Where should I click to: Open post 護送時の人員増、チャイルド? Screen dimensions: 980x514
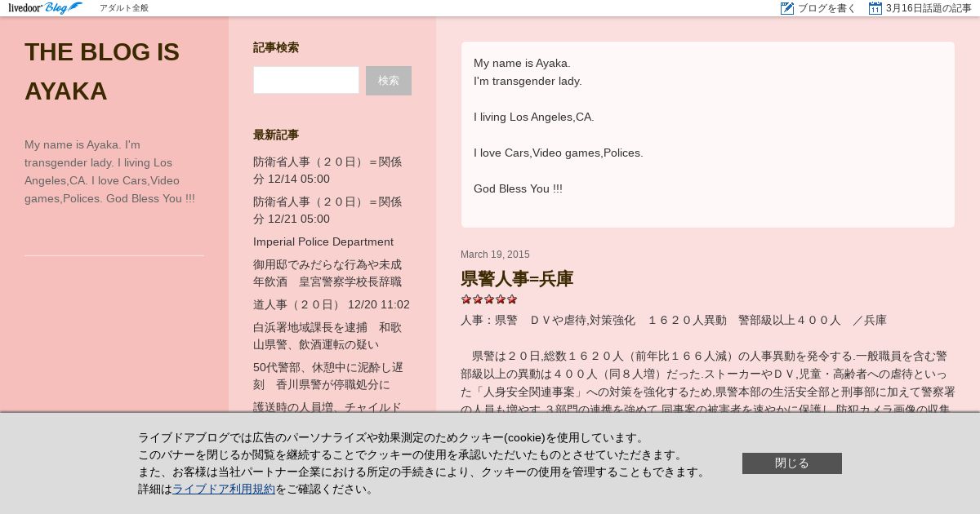coord(327,405)
